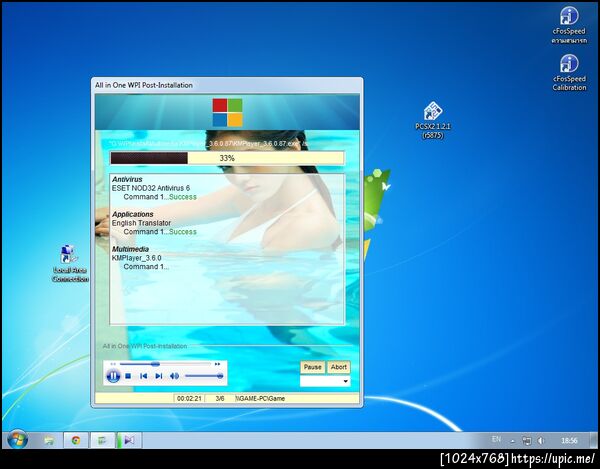Click the Antivirus category heading
Viewport: 600px width, 469px height.
[x=127, y=179]
